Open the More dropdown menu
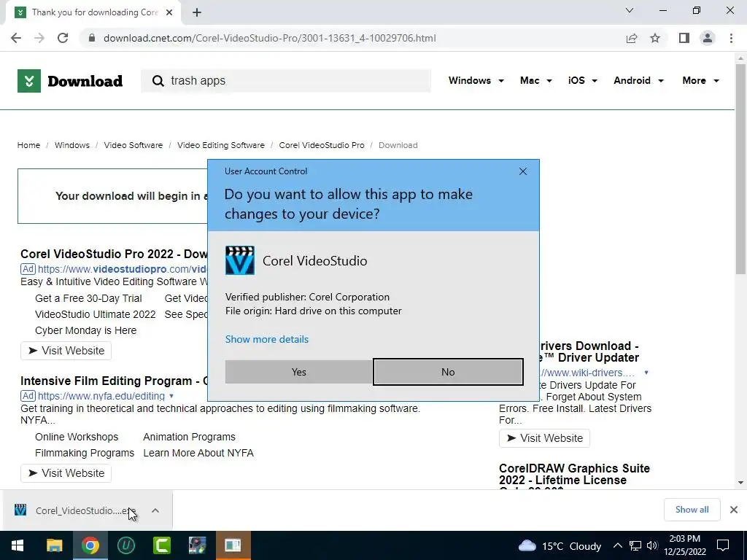Viewport: 747px width, 560px height. coord(700,80)
